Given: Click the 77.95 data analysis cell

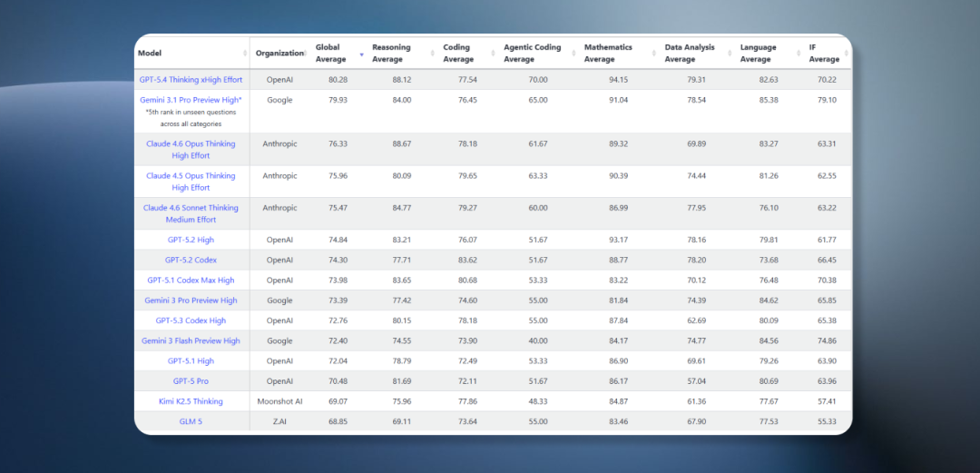Looking at the screenshot, I should point(696,208).
